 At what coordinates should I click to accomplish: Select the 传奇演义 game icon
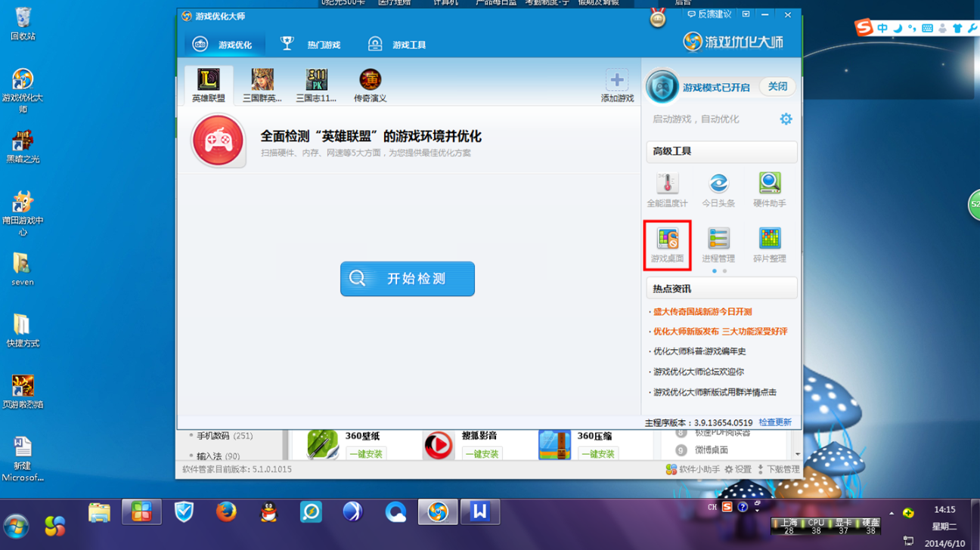370,85
